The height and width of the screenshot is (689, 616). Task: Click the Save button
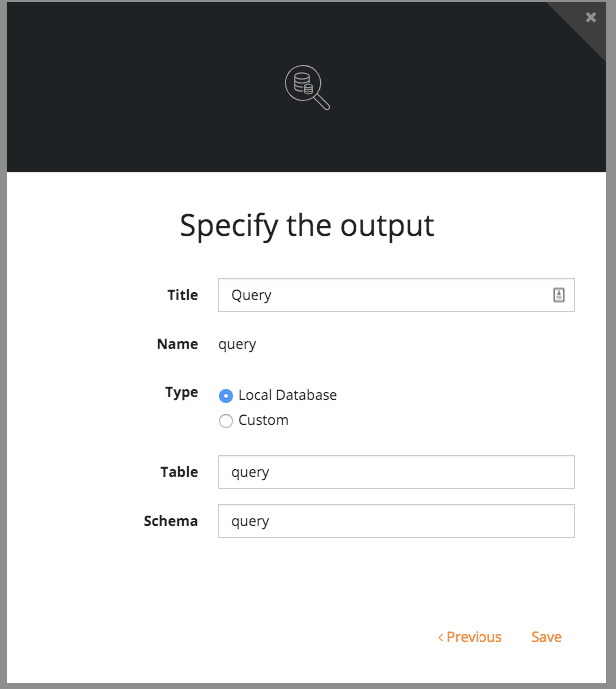[x=546, y=637]
